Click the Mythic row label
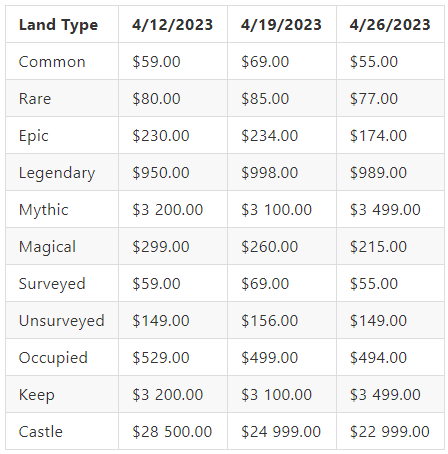Image resolution: width=448 pixels, height=454 pixels. 44,210
